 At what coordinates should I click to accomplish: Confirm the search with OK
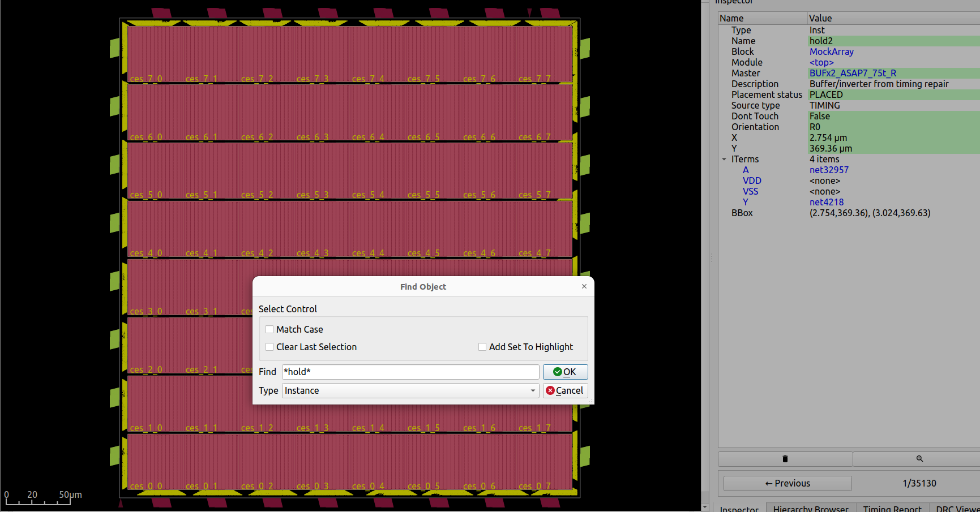pos(565,372)
